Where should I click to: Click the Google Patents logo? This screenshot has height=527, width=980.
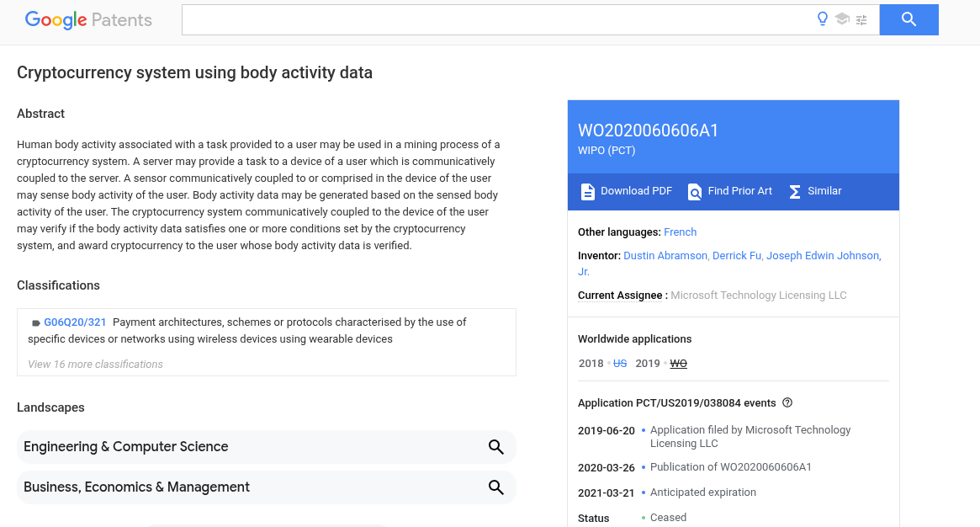tap(88, 20)
